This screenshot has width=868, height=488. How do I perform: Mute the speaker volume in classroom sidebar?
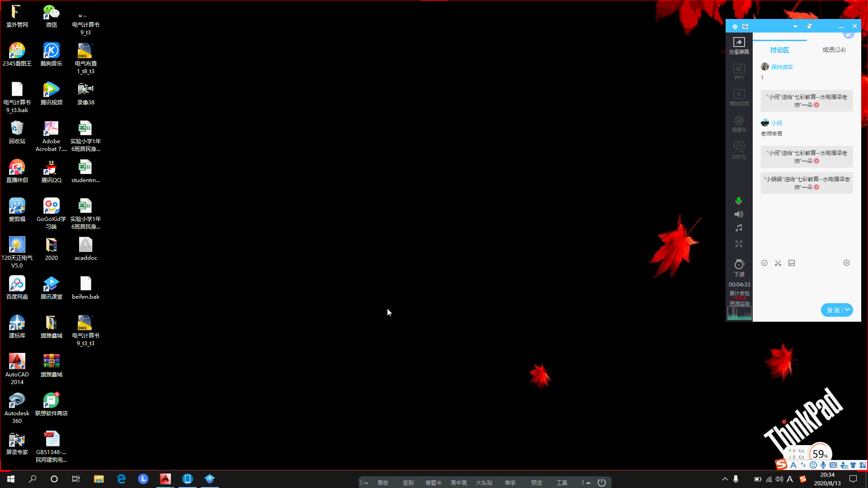pos(739,214)
